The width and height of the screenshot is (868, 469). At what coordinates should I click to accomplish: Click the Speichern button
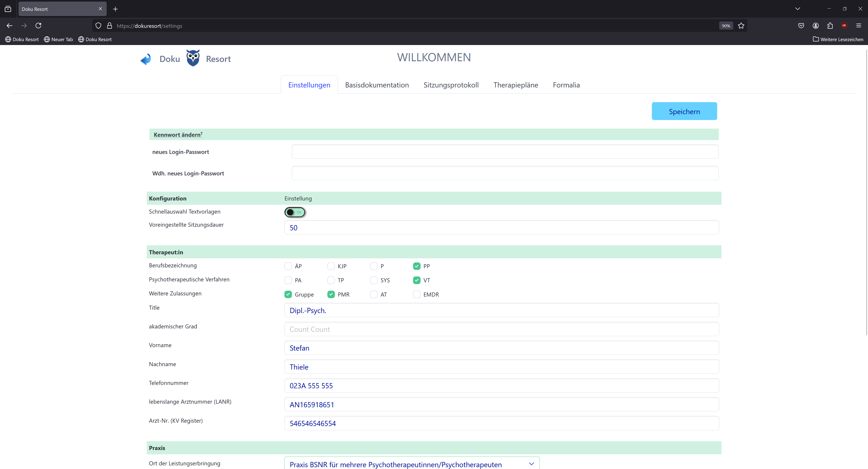684,111
